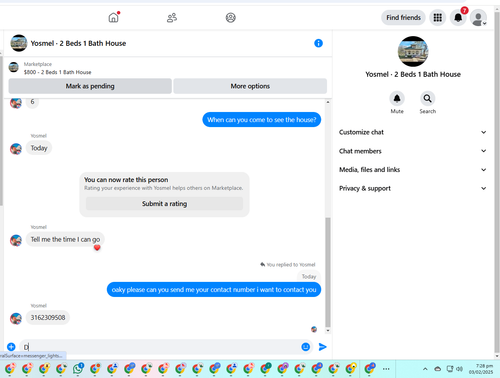Expand the Media, files and links section
The height and width of the screenshot is (378, 500).
pos(413,170)
